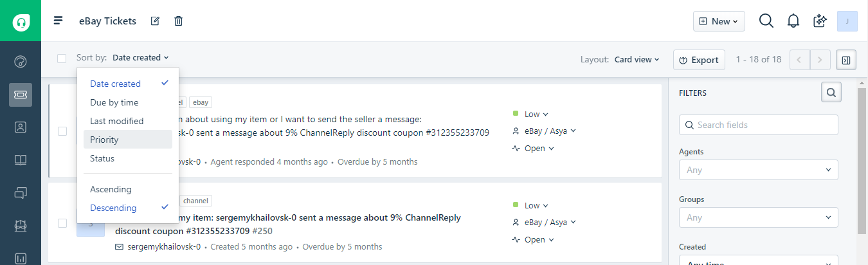
Task: Click the ebay tag on first ticket
Action: (201, 102)
